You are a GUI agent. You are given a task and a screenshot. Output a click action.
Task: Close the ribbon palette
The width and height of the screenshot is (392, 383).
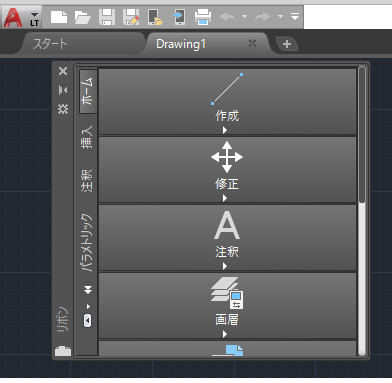click(x=63, y=71)
